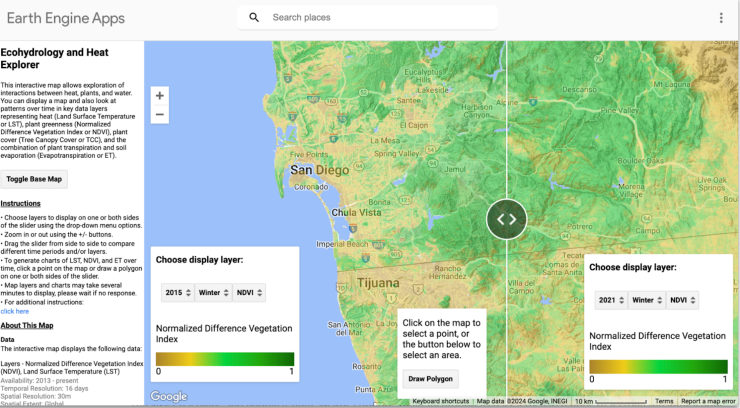Click the El Cajon map label
This screenshot has width=740, height=408.
pyautogui.click(x=414, y=125)
